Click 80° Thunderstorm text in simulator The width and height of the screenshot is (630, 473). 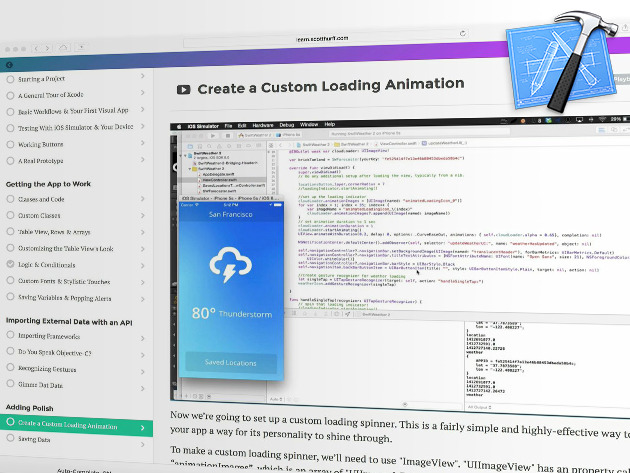click(232, 313)
